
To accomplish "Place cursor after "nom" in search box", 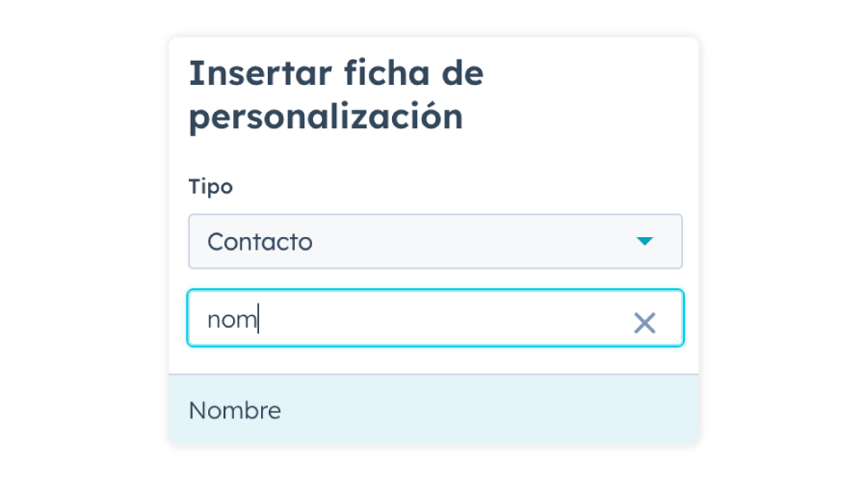I will (x=260, y=319).
